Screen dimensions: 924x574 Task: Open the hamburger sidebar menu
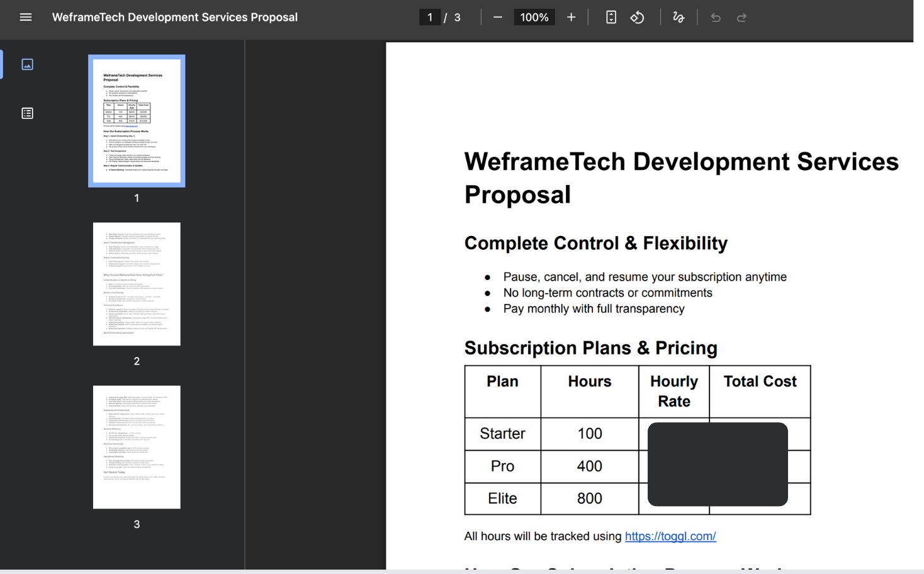coord(26,17)
